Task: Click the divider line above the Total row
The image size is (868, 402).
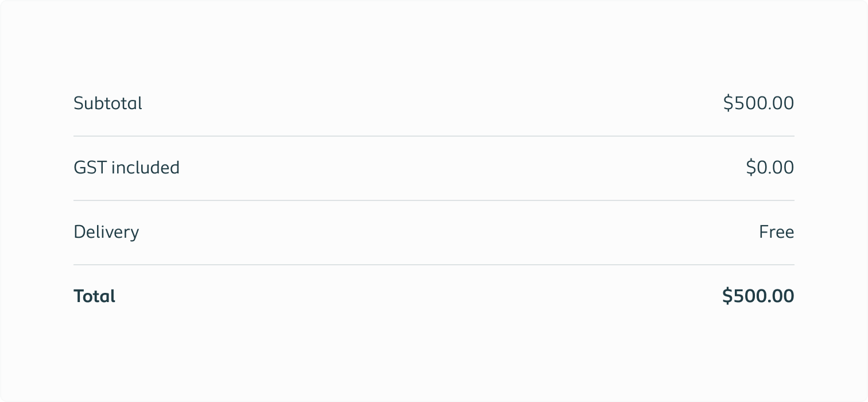Action: pos(434,265)
